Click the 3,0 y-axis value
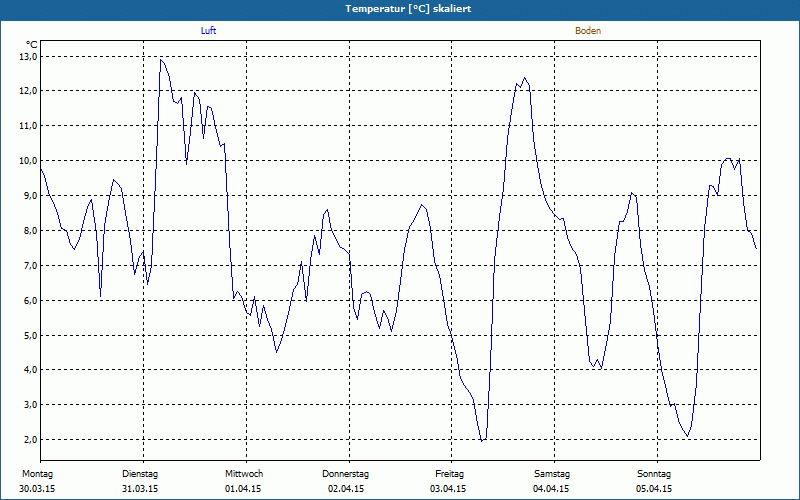 coord(31,405)
